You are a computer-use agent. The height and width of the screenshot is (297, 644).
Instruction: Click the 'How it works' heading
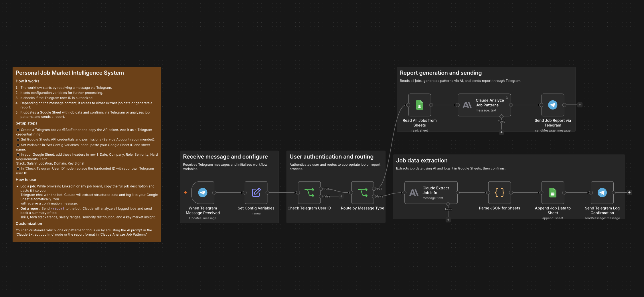pyautogui.click(x=27, y=81)
